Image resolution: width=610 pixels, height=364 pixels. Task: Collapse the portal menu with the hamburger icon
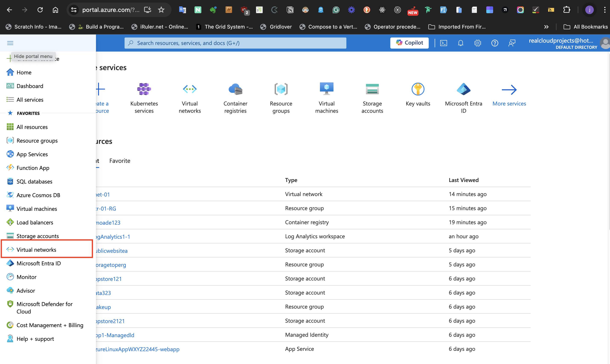10,43
